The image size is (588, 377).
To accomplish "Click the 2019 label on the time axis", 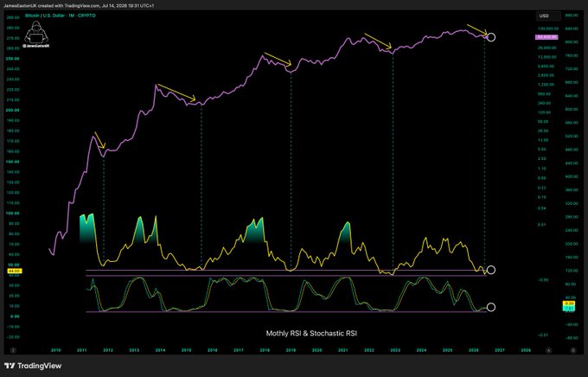I will [x=291, y=350].
